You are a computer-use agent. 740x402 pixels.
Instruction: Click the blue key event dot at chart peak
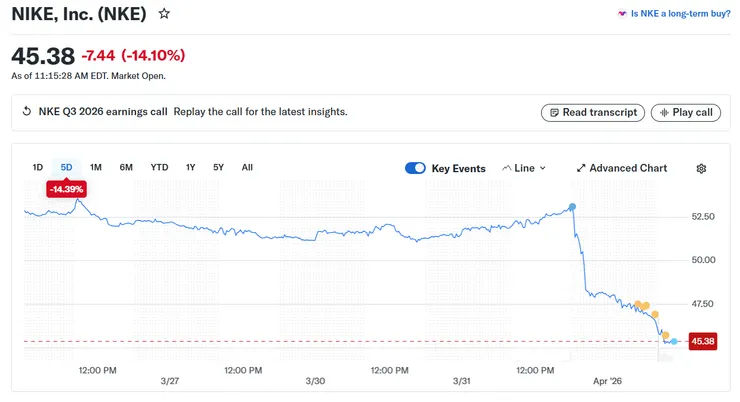572,207
